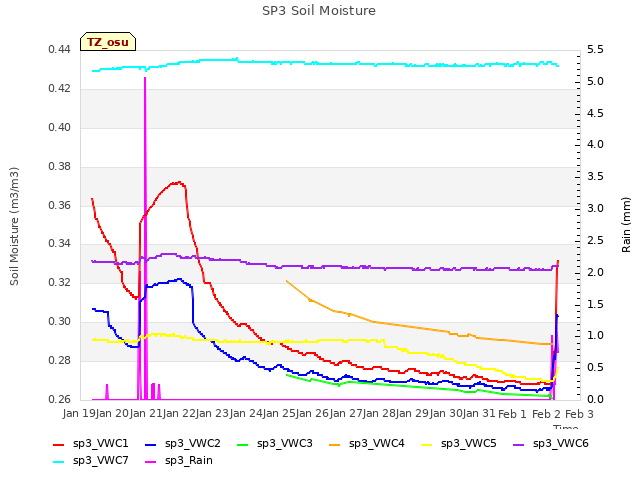Click the 0.30 left axis tick label
640x480 pixels.
pyautogui.click(x=59, y=321)
